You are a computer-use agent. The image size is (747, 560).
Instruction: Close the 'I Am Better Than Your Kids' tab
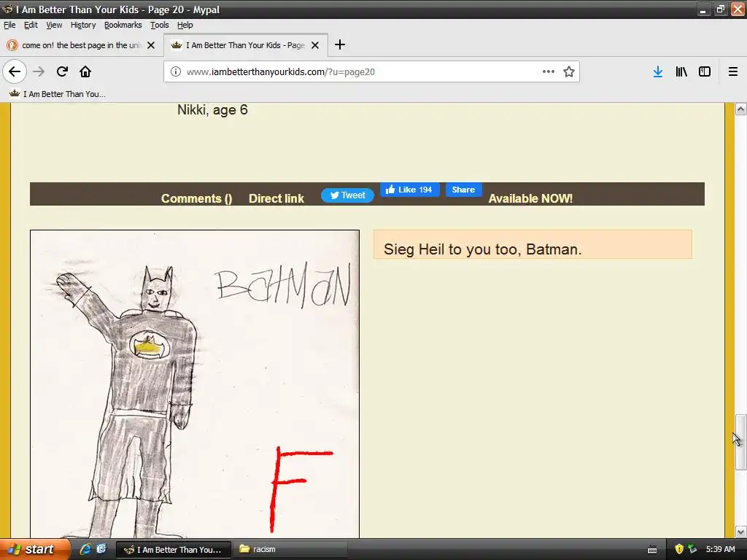(315, 45)
